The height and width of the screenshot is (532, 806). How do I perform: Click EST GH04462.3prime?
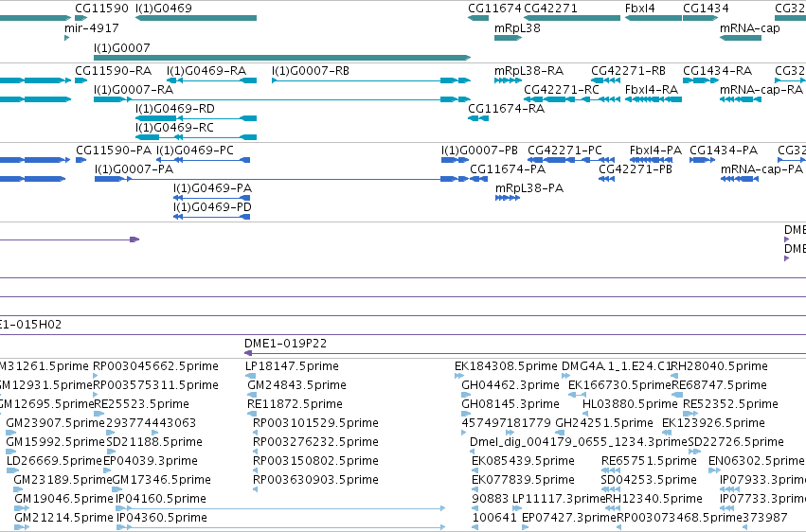point(510,385)
